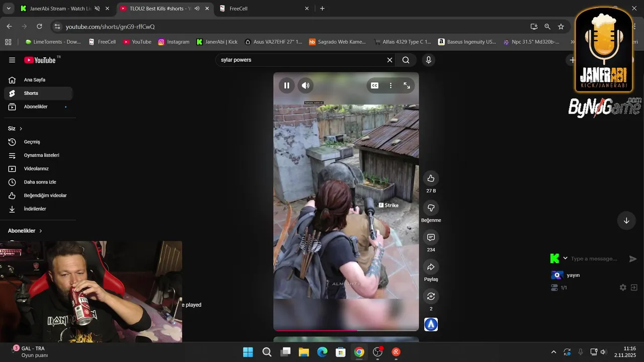Close the TLOU2 Best Kills tab

207,9
